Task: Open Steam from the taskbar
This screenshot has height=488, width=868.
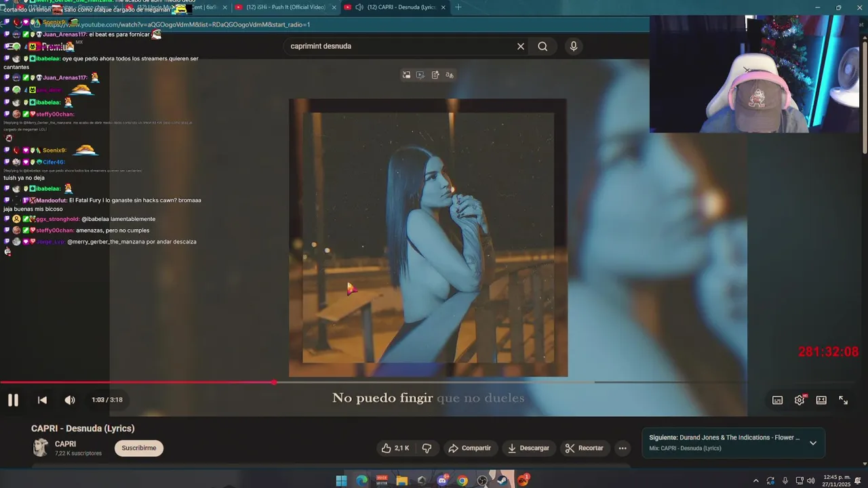Action: click(x=502, y=481)
